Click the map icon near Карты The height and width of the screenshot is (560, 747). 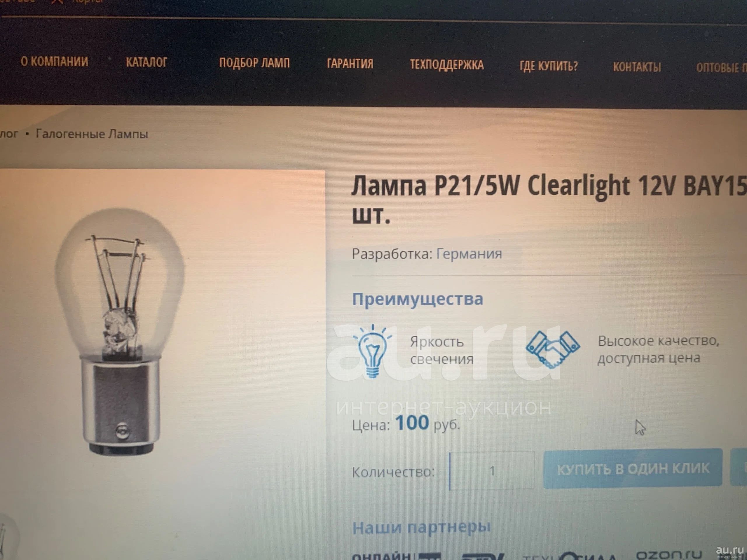click(x=57, y=2)
